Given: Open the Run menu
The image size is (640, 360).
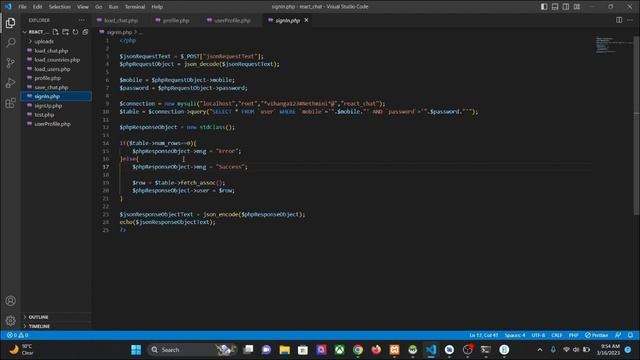Looking at the screenshot, I should click(x=113, y=7).
